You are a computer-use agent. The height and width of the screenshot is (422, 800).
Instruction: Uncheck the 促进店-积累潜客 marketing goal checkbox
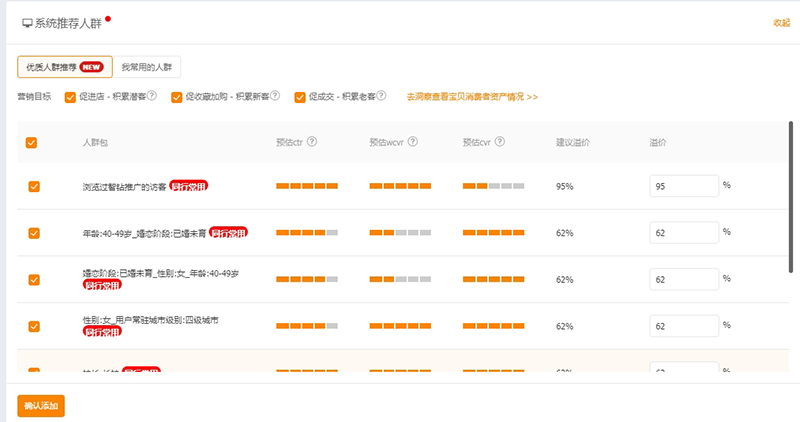[x=70, y=97]
